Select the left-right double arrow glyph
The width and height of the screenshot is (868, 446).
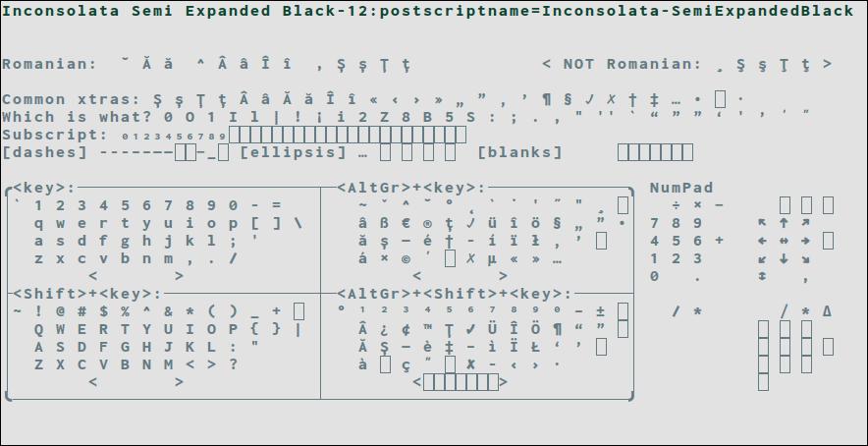(x=784, y=241)
